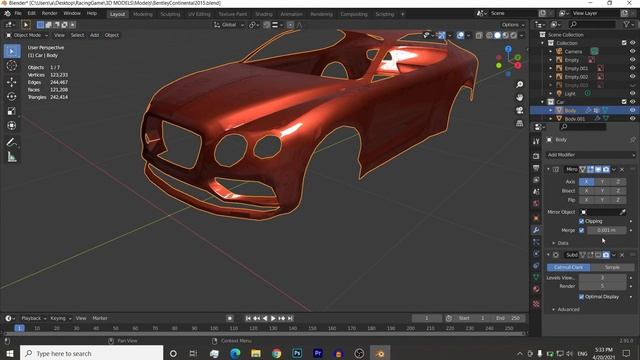Remove the Subdivision modifier
Screen dimensions: 640x360
(x=622, y=255)
